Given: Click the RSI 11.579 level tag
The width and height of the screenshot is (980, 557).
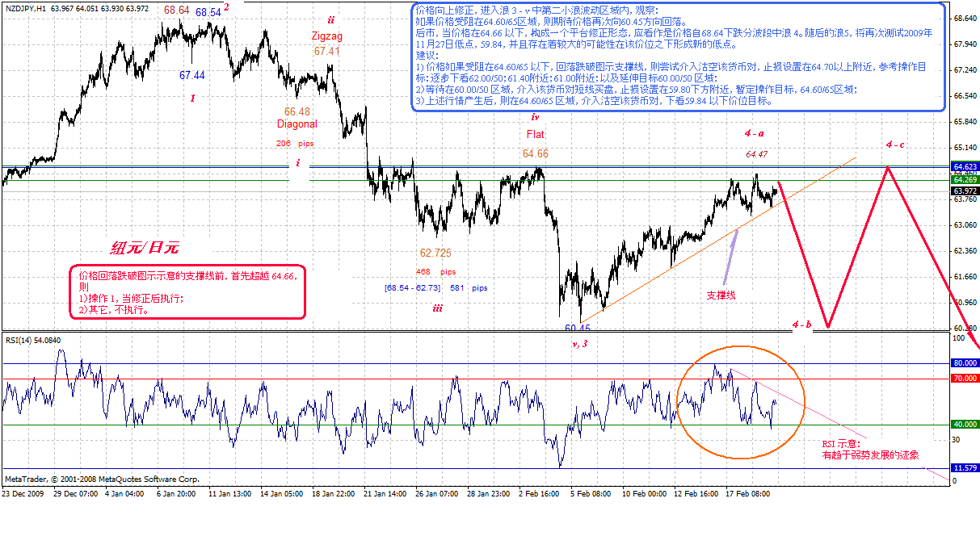Looking at the screenshot, I should coord(965,468).
